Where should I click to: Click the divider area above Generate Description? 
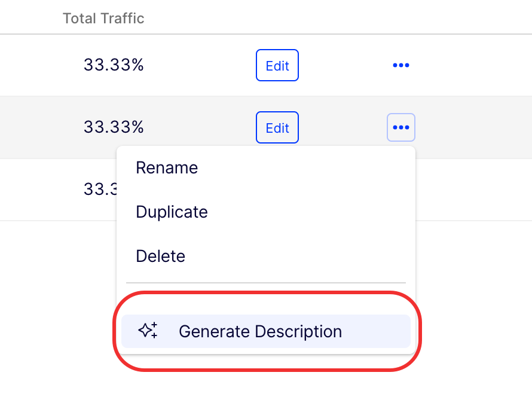tap(265, 282)
